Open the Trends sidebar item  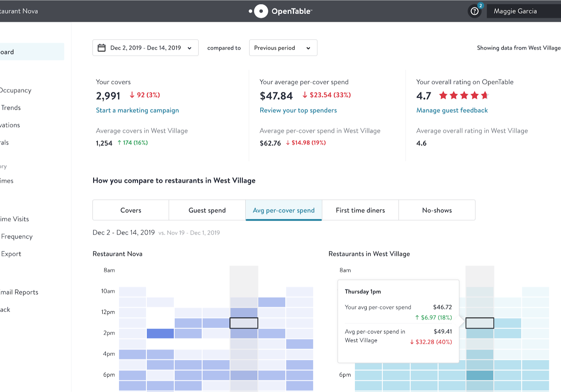click(x=11, y=108)
